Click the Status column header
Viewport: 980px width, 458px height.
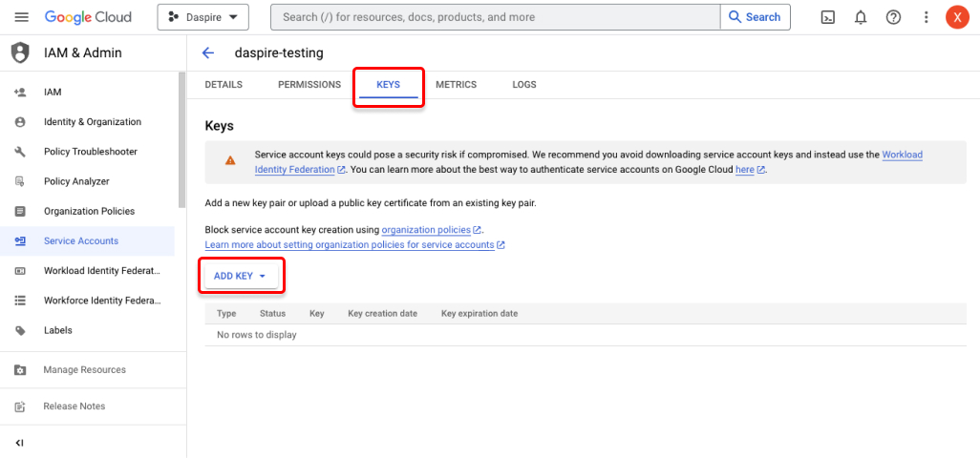[x=272, y=313]
